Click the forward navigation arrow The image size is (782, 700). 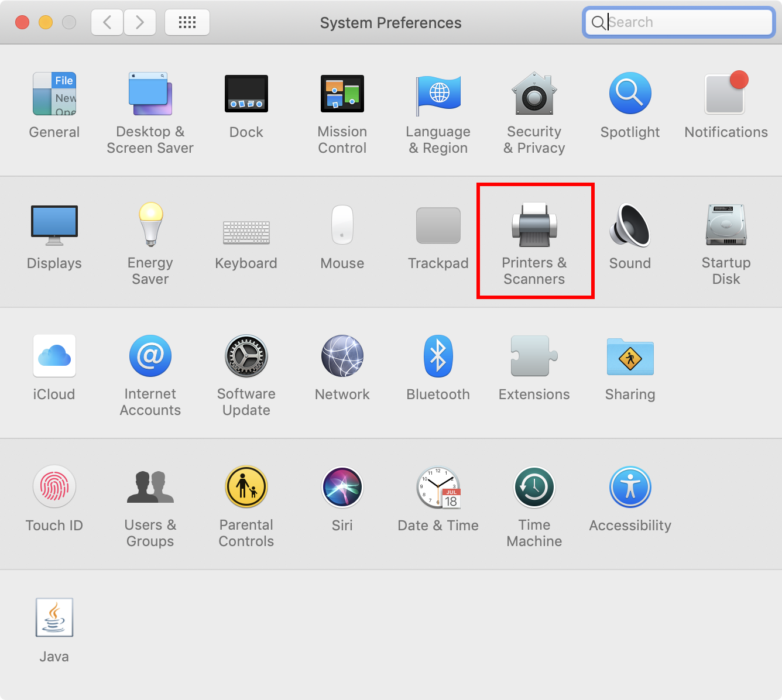point(139,22)
